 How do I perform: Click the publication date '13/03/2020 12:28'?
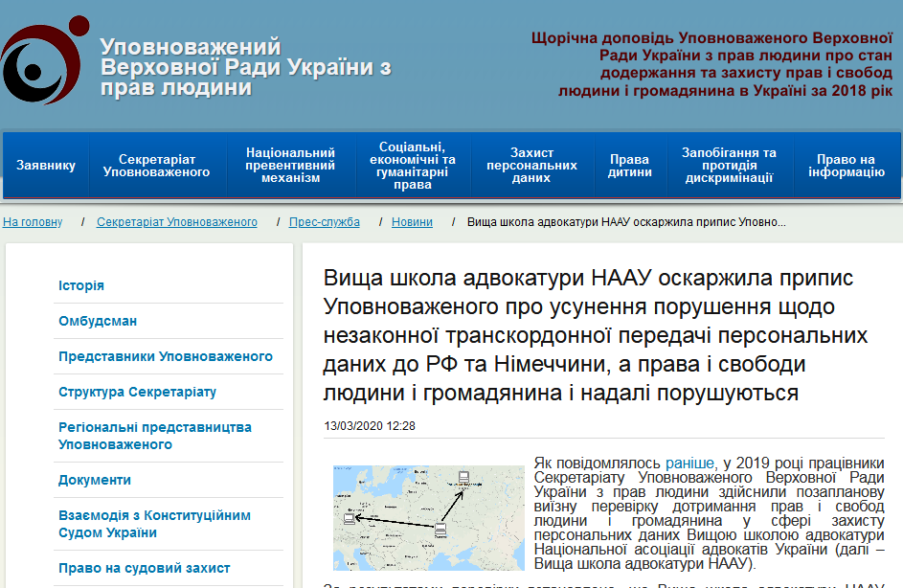[x=370, y=426]
